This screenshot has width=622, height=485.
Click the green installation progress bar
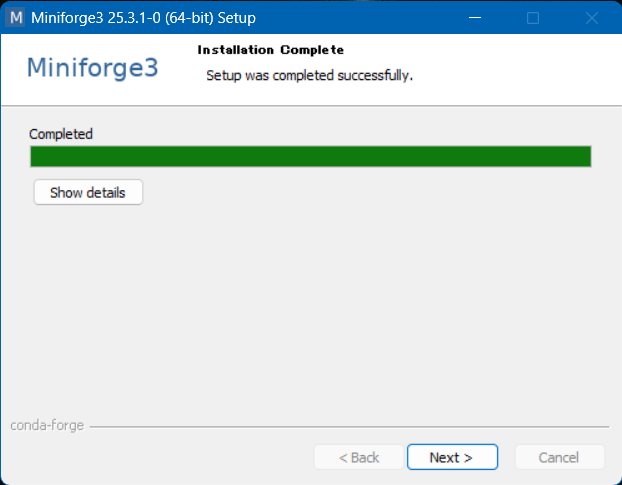click(x=310, y=156)
